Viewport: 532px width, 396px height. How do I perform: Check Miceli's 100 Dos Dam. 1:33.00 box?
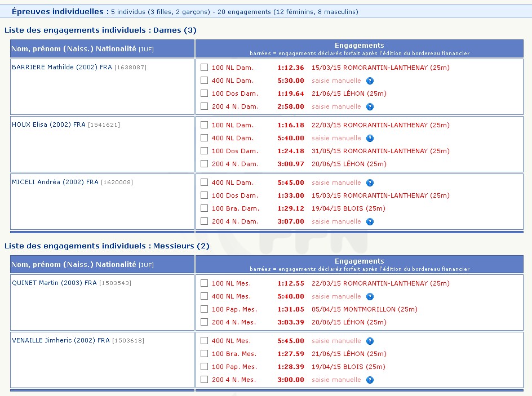[x=204, y=195]
